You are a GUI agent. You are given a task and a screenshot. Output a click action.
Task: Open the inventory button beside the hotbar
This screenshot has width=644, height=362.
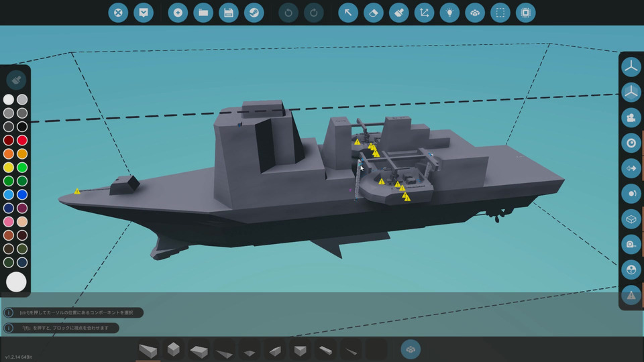(x=411, y=350)
